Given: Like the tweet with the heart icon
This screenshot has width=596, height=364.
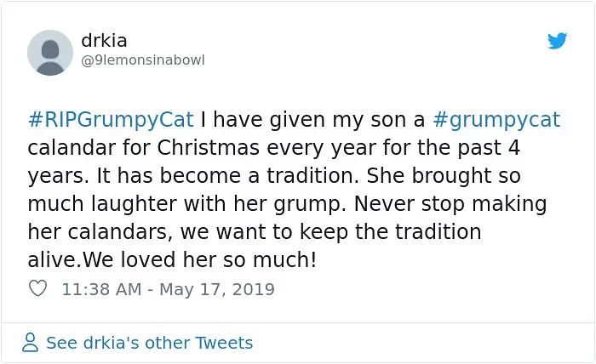Looking at the screenshot, I should click(x=38, y=288).
